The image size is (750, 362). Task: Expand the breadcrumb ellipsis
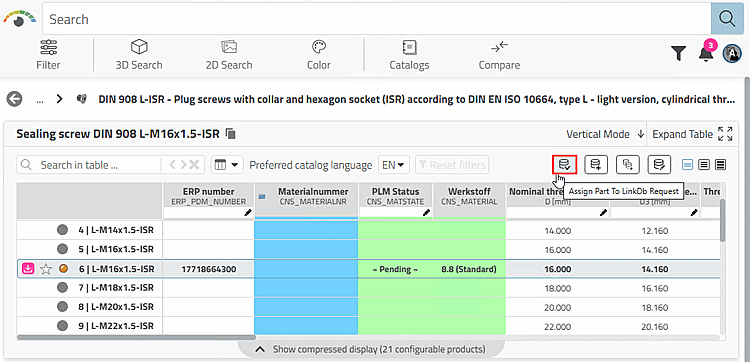click(x=40, y=99)
